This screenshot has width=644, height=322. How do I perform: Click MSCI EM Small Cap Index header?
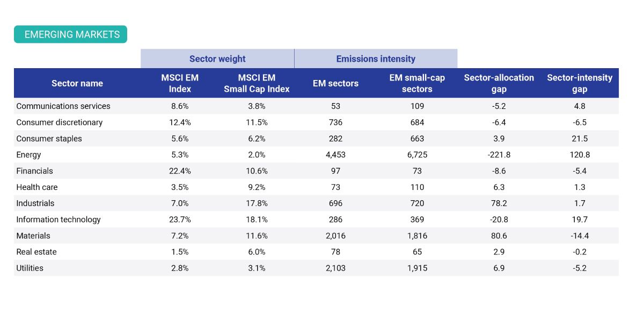point(257,83)
